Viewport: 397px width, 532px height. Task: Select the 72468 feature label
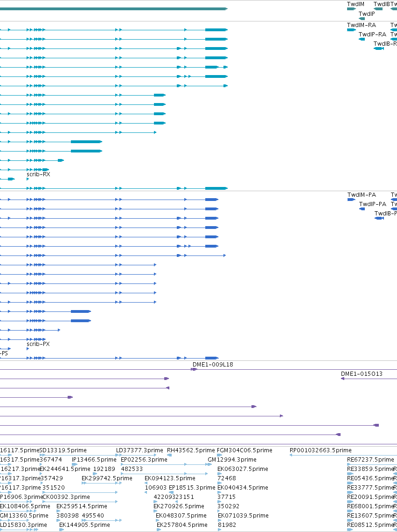(x=227, y=478)
